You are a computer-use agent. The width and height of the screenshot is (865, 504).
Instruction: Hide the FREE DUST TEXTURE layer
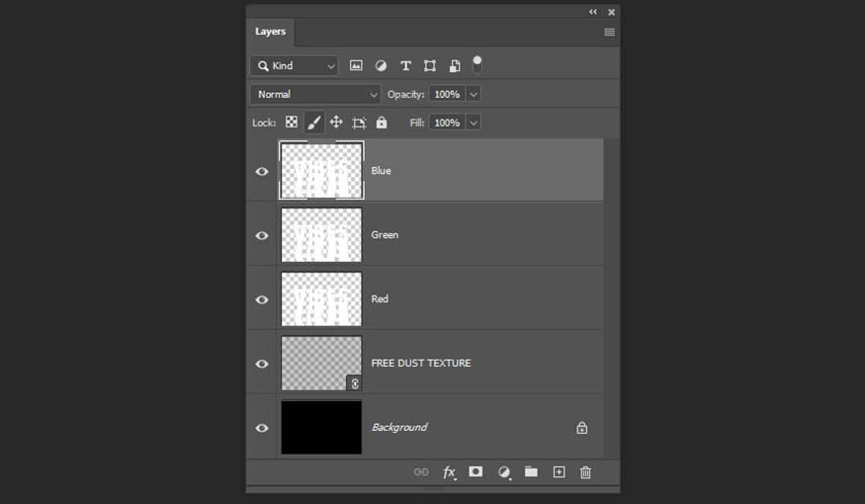262,364
